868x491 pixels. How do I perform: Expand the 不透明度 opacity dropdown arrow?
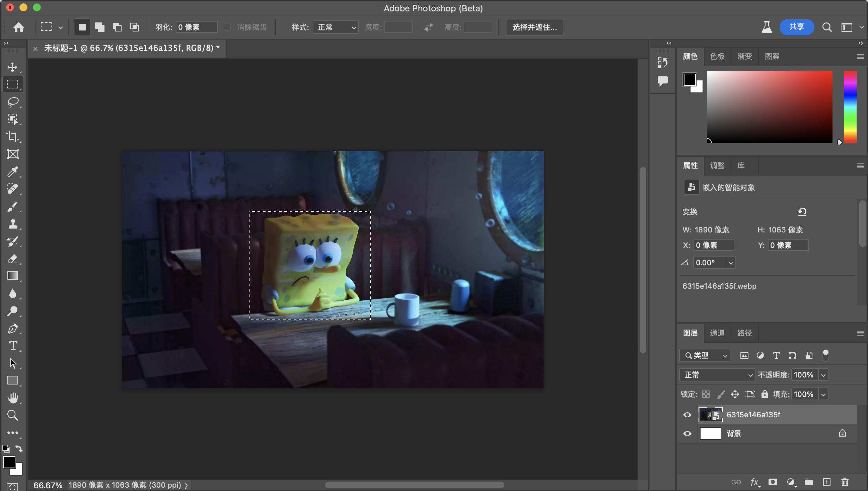[823, 375]
